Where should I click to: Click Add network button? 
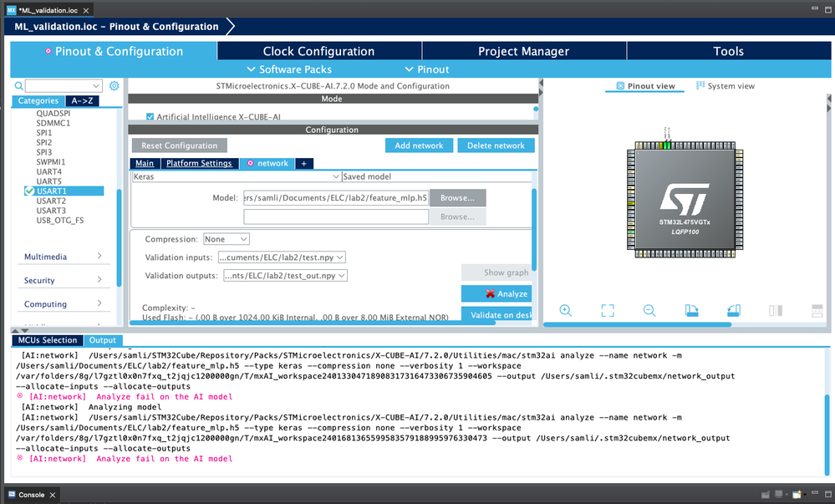coord(419,145)
